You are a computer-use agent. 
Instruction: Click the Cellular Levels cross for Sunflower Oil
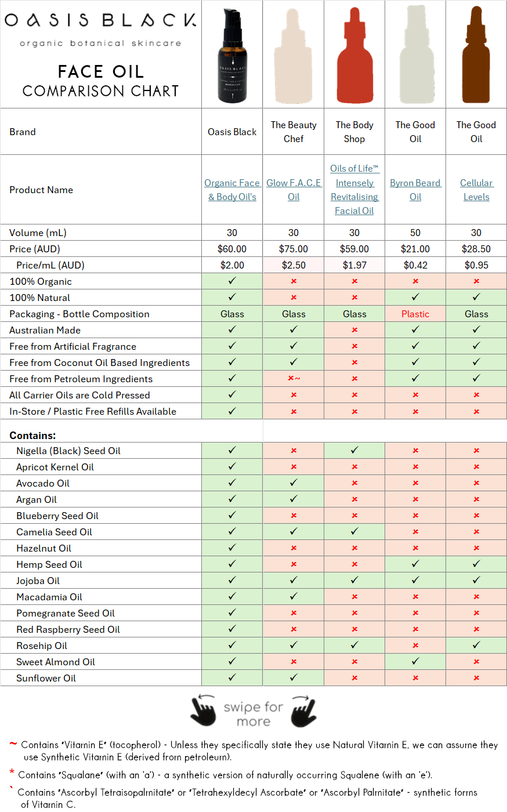coord(476,678)
